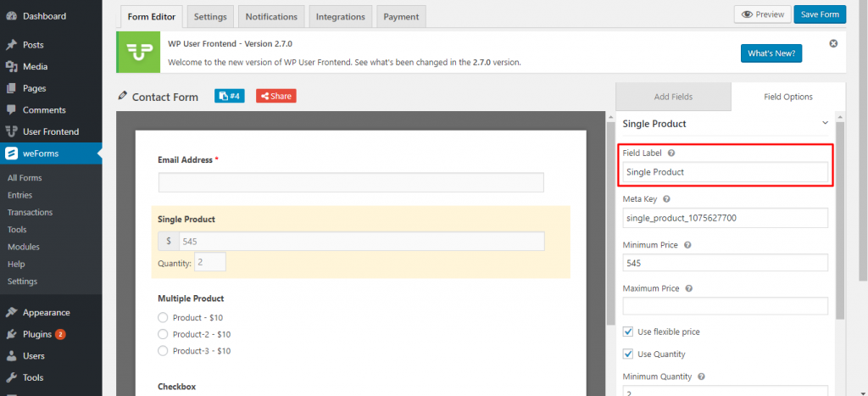868x396 pixels.
Task: Switch to the Field Options tab
Action: pyautogui.click(x=788, y=97)
